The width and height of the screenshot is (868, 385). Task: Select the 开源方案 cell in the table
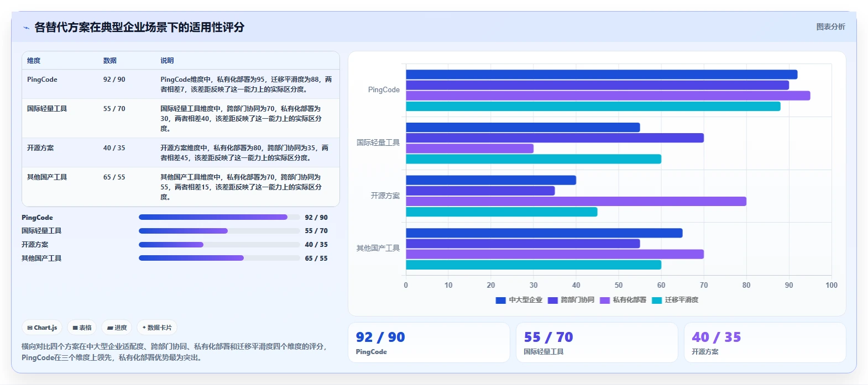(x=40, y=148)
